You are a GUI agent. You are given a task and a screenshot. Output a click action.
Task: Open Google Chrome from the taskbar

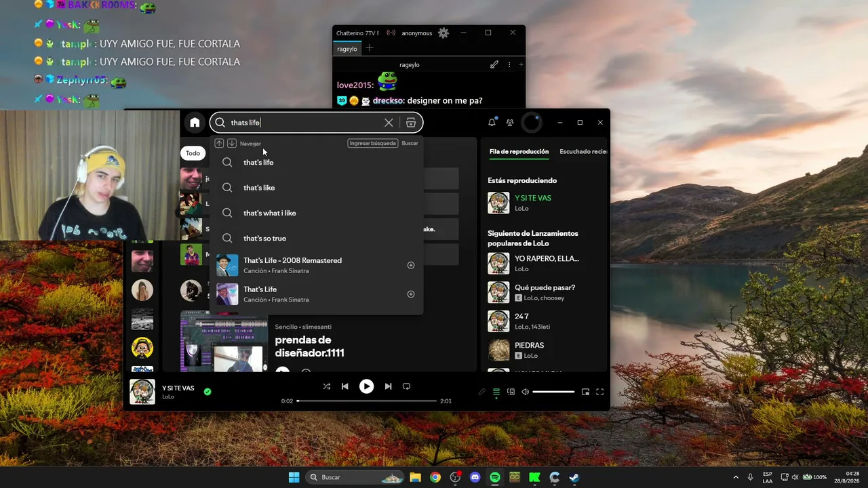pyautogui.click(x=435, y=477)
